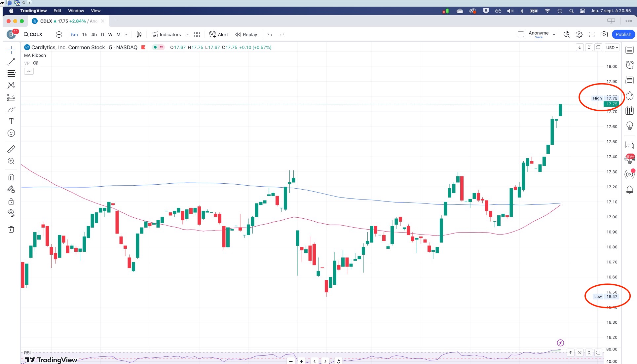Toggle lock all drawing tools

[x=11, y=201]
